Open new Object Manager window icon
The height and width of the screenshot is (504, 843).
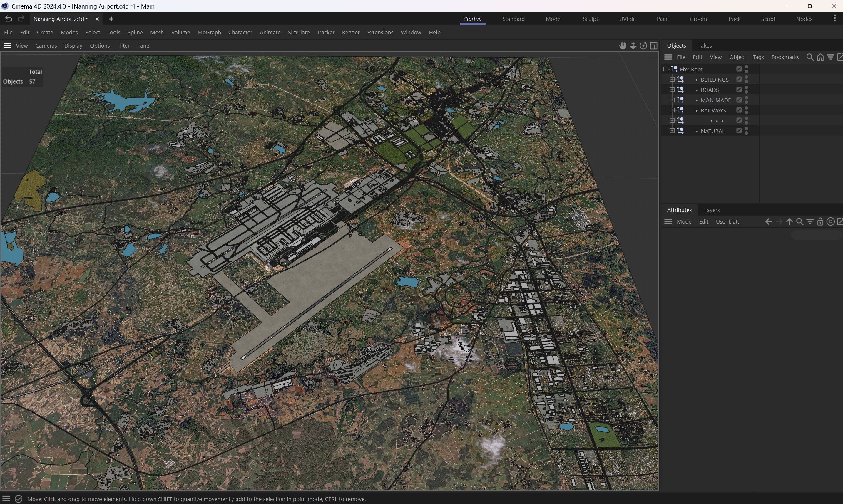point(840,57)
